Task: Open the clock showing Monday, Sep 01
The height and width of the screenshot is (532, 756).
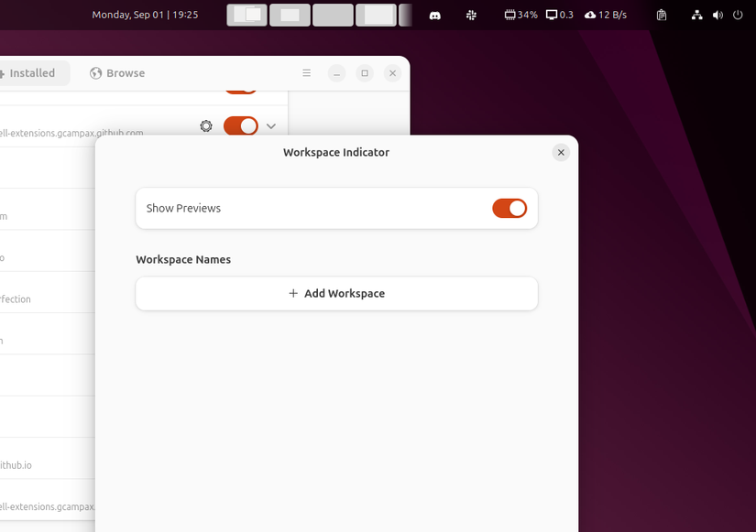Action: pos(147,15)
